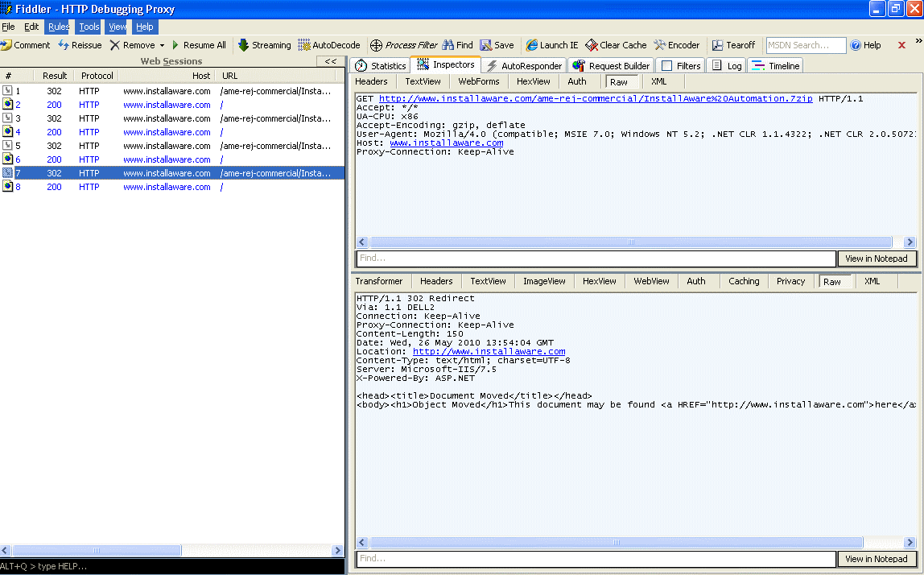Click request View in Notepad button
Image resolution: width=924 pixels, height=575 pixels.
pyautogui.click(x=877, y=259)
